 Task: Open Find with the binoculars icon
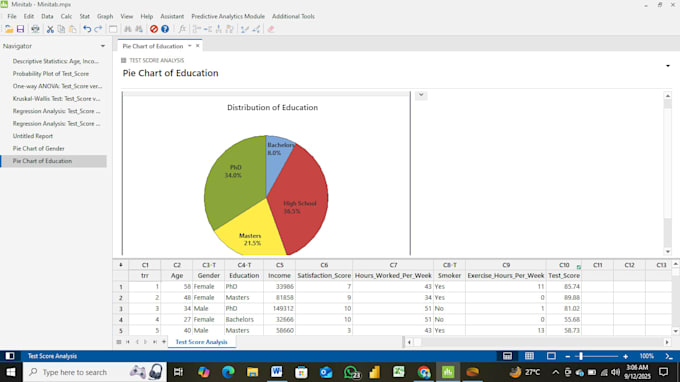click(x=128, y=29)
